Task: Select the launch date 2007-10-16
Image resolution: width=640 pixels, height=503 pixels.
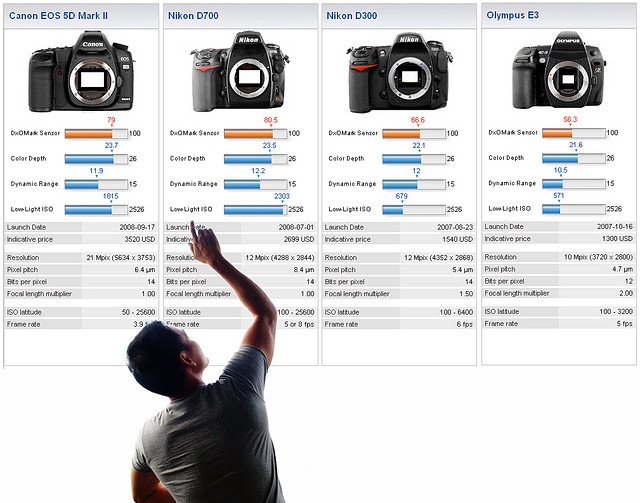Action: click(615, 226)
